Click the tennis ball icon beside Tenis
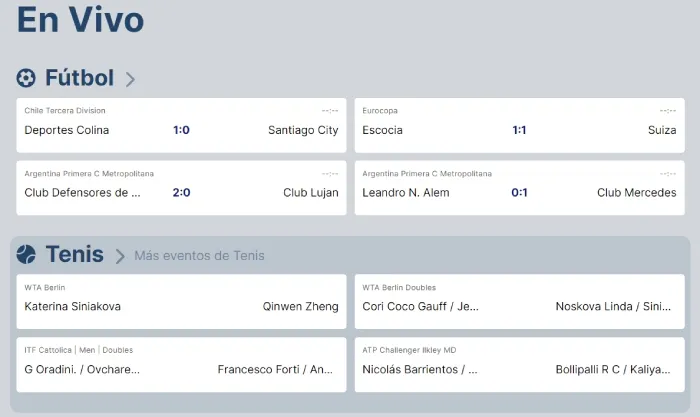 pos(27,255)
